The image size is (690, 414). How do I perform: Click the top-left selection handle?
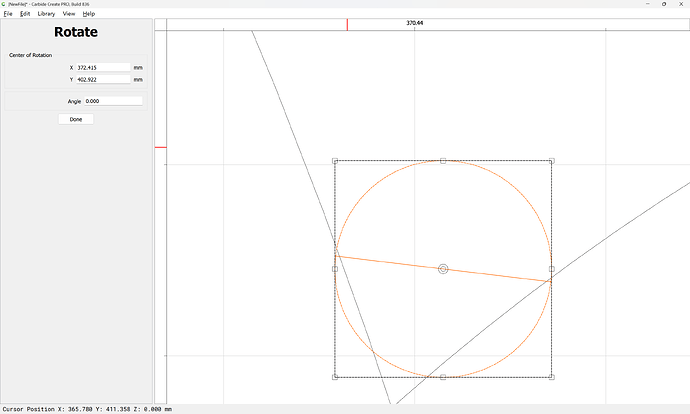(335, 160)
